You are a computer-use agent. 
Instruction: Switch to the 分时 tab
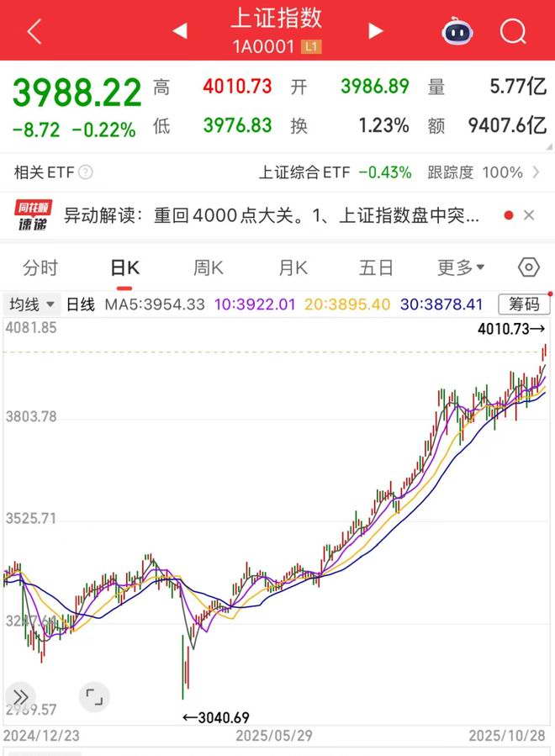point(40,267)
